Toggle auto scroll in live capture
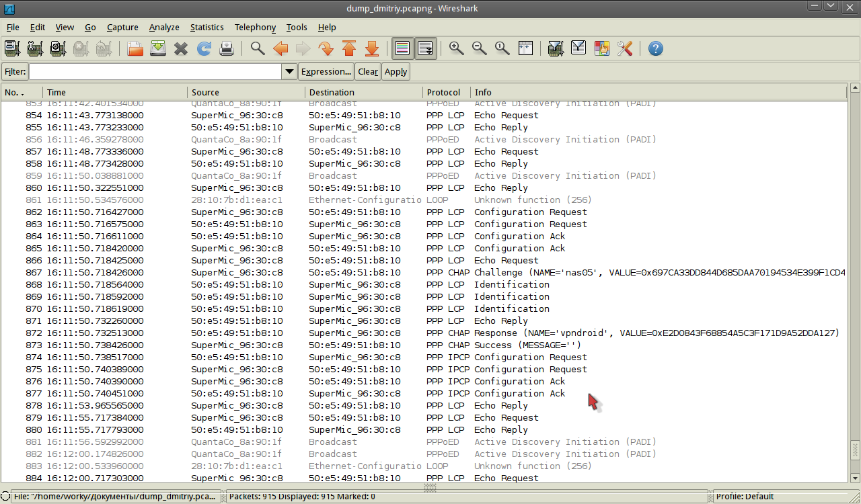The height and width of the screenshot is (504, 861). click(426, 48)
